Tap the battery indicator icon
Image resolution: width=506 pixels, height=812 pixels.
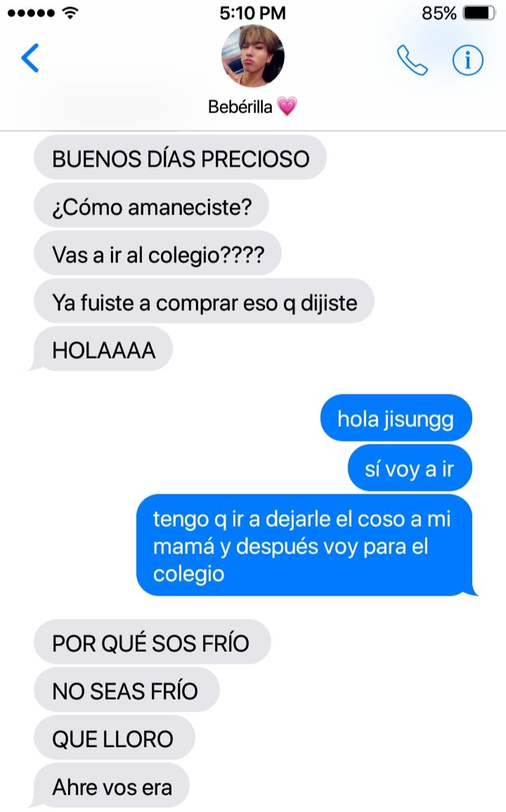(479, 13)
